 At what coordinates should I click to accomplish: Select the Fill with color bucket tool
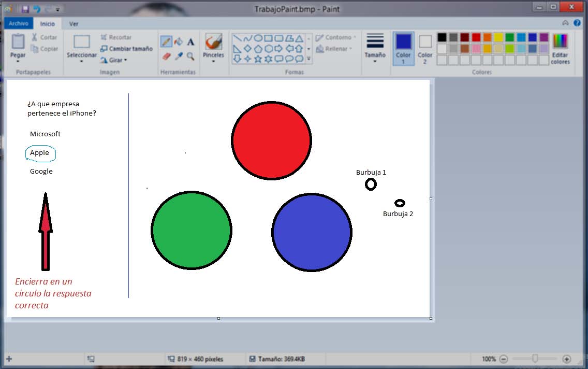click(x=179, y=41)
